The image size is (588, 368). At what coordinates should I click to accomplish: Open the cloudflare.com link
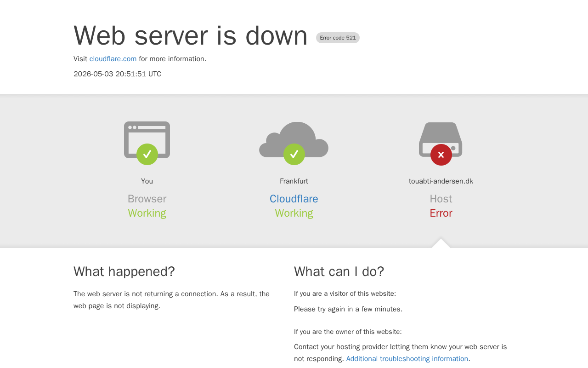113,59
